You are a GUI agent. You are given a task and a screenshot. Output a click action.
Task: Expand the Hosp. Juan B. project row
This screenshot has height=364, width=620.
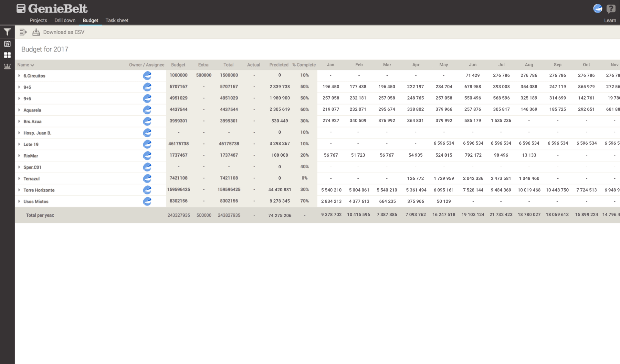coord(19,133)
